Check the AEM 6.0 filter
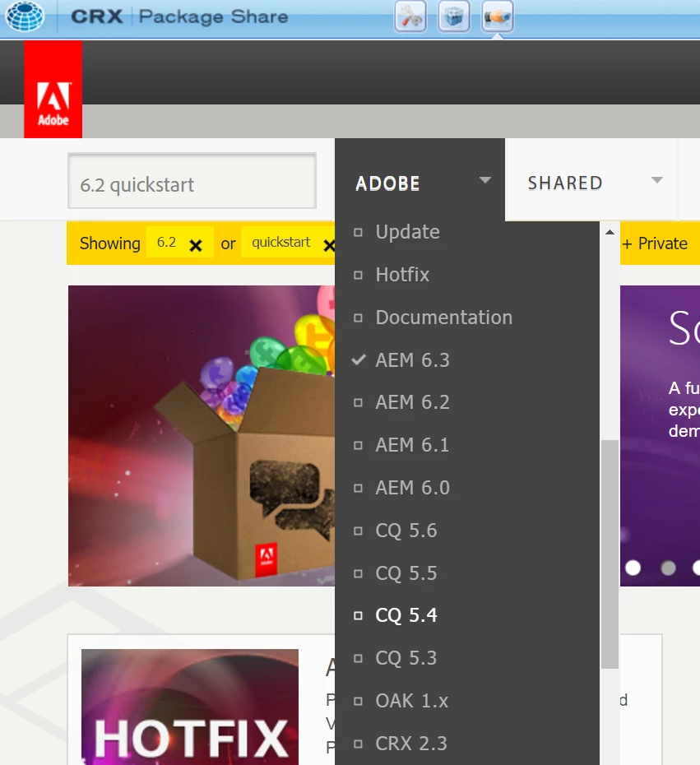This screenshot has height=765, width=700. coord(358,488)
